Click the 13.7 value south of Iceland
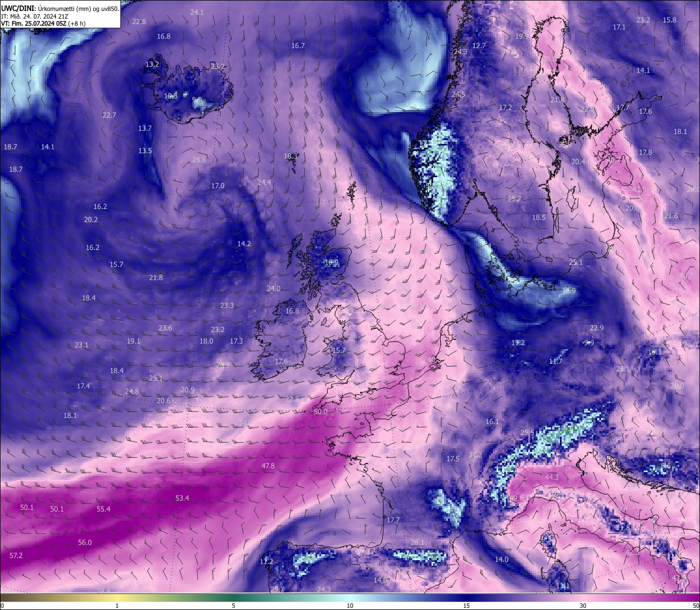Viewport: 700px width, 610px height. [145, 129]
